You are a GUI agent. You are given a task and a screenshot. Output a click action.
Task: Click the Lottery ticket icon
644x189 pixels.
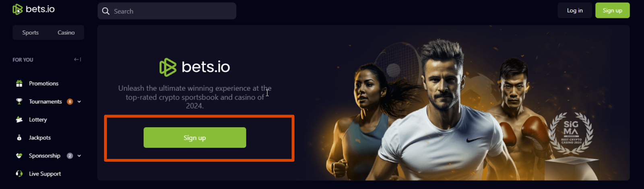(x=19, y=119)
